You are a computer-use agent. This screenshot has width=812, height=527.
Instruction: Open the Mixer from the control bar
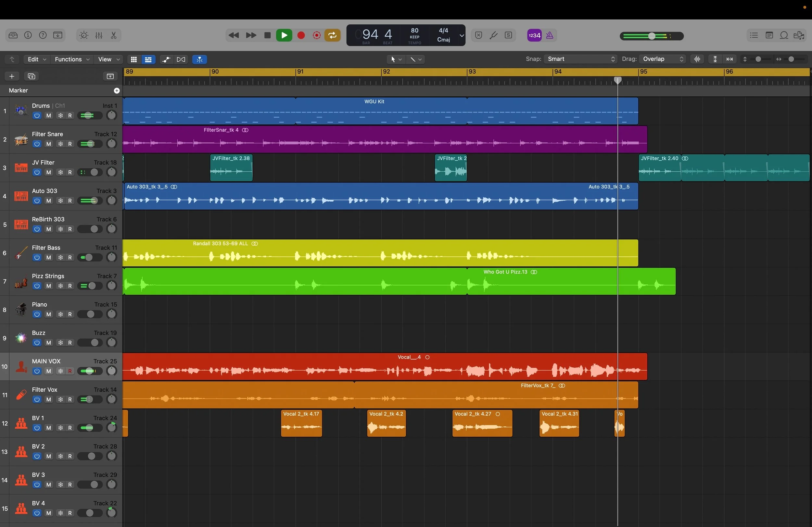point(99,35)
